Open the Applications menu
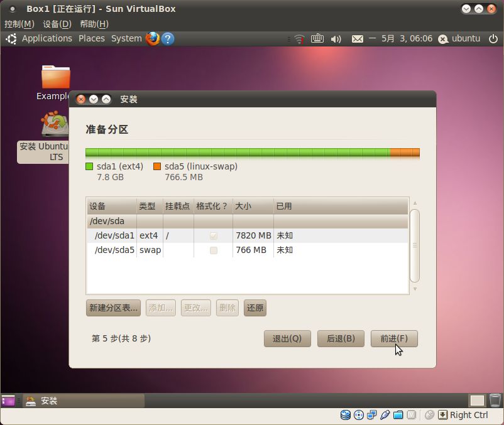 point(47,38)
